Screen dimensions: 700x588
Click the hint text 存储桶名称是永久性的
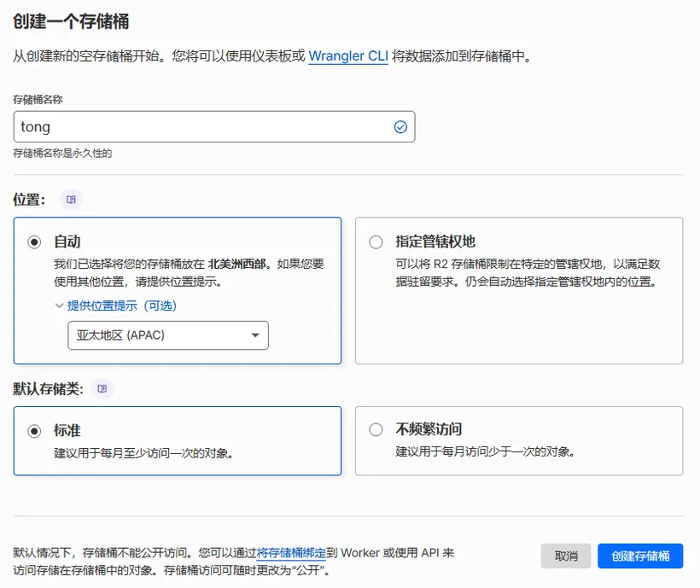click(62, 154)
